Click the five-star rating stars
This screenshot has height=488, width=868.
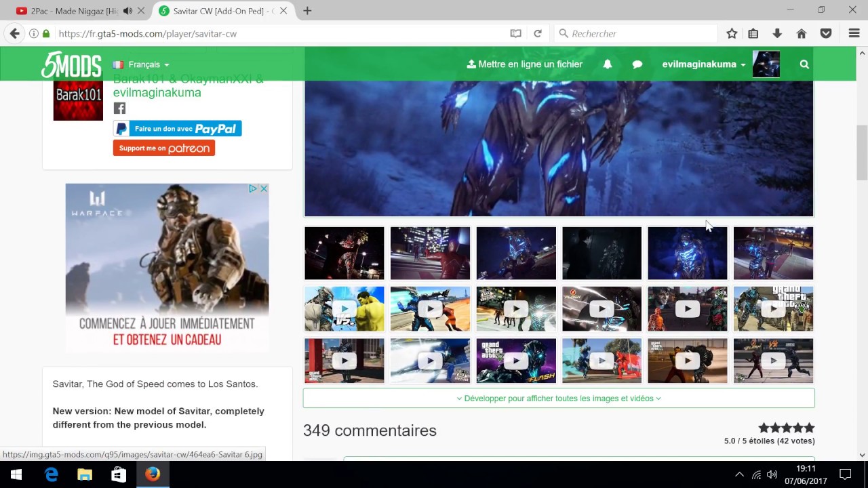point(786,428)
